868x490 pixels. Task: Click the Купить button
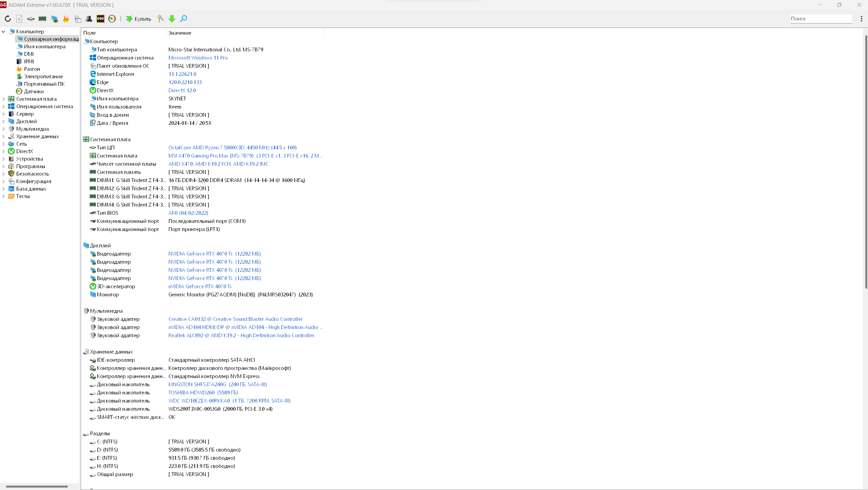(x=139, y=19)
